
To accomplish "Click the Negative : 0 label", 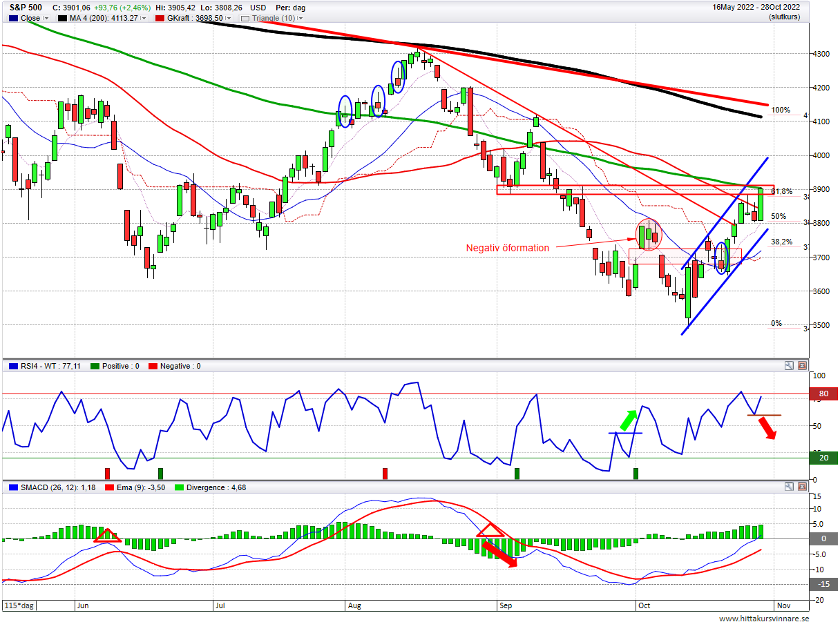I will (x=181, y=366).
